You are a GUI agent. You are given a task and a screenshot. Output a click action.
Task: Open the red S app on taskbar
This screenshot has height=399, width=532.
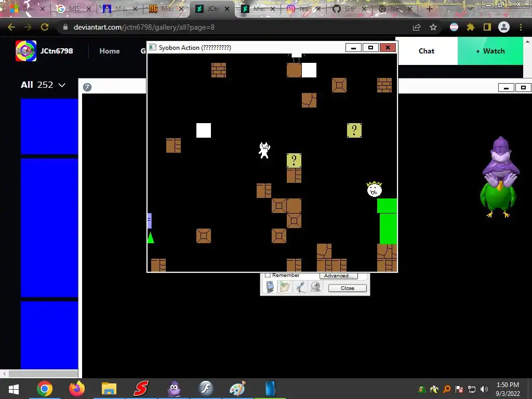(141, 389)
